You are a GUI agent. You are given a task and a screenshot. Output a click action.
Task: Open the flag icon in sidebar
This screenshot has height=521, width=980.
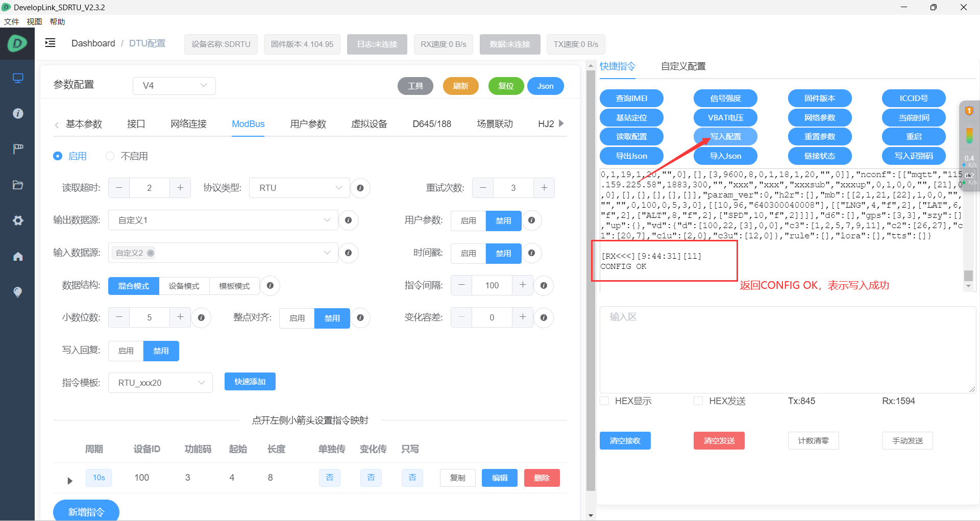(18, 148)
